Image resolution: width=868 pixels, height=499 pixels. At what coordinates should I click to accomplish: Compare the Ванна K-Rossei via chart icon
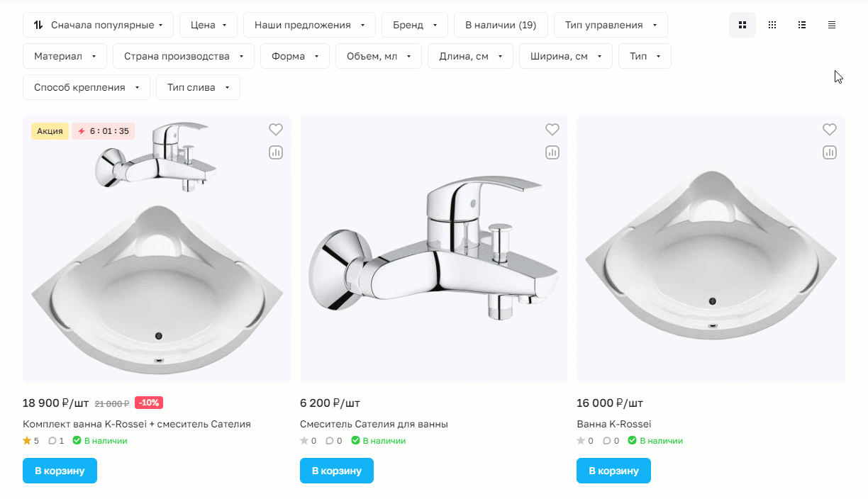click(x=830, y=152)
